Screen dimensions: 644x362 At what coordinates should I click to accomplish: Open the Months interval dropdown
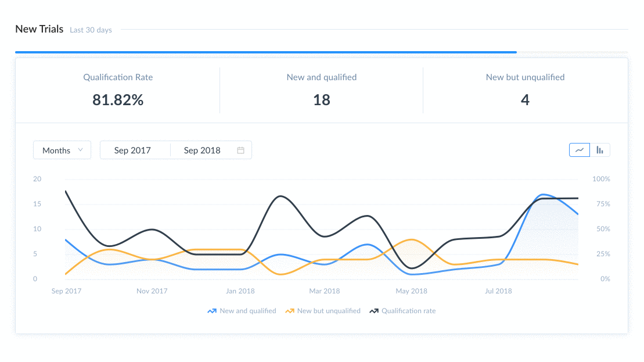pyautogui.click(x=62, y=150)
